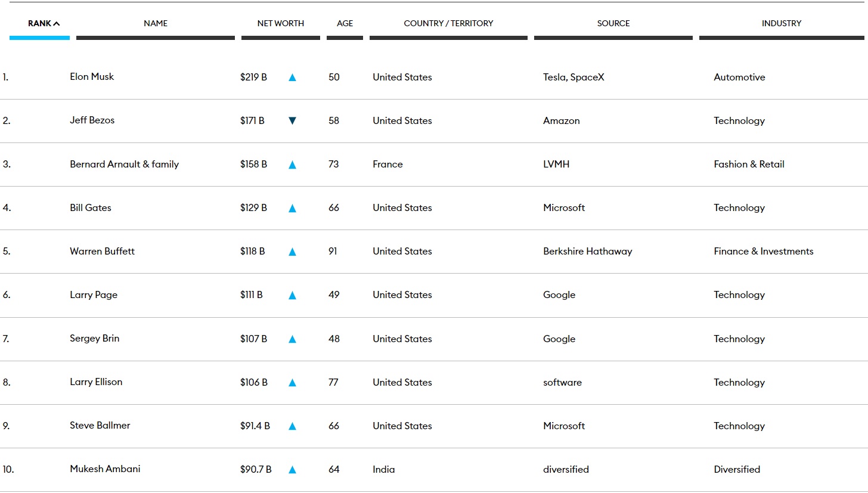This screenshot has width=868, height=493.
Task: Sort by the Industry column header
Action: [x=781, y=24]
